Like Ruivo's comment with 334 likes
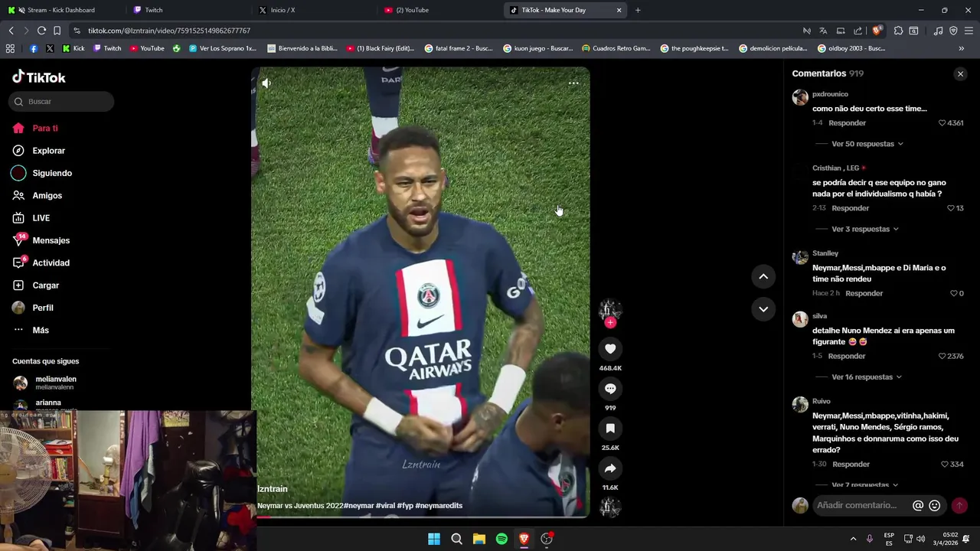 945,465
